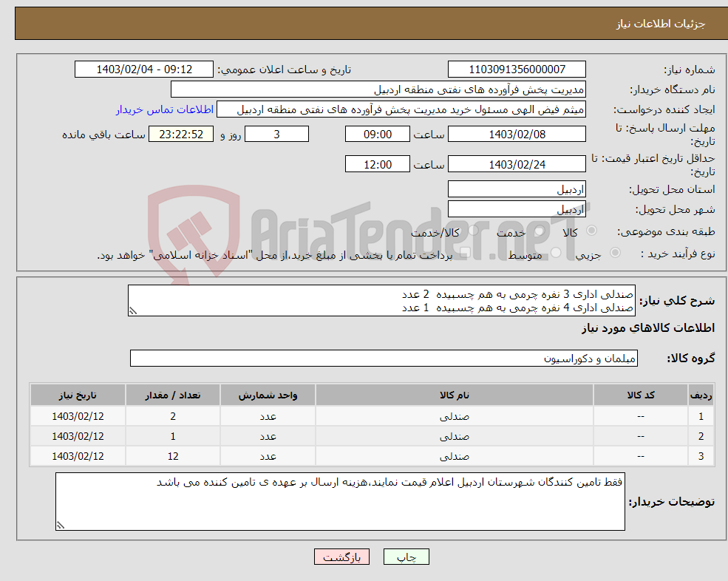Click the announcement date field 1403/02/04 - 09:12
This screenshot has height=581, width=728.
(x=144, y=69)
